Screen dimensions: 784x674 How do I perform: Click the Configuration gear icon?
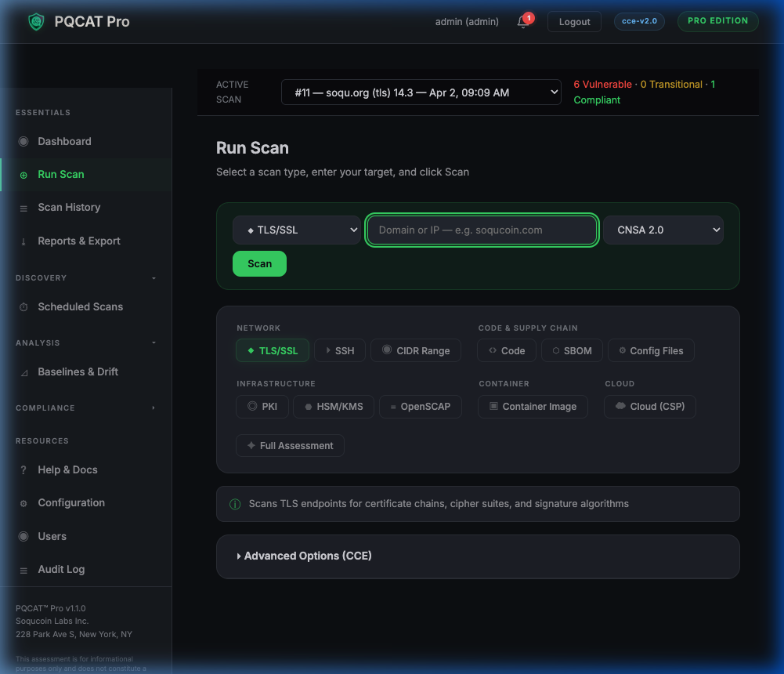[x=23, y=502]
